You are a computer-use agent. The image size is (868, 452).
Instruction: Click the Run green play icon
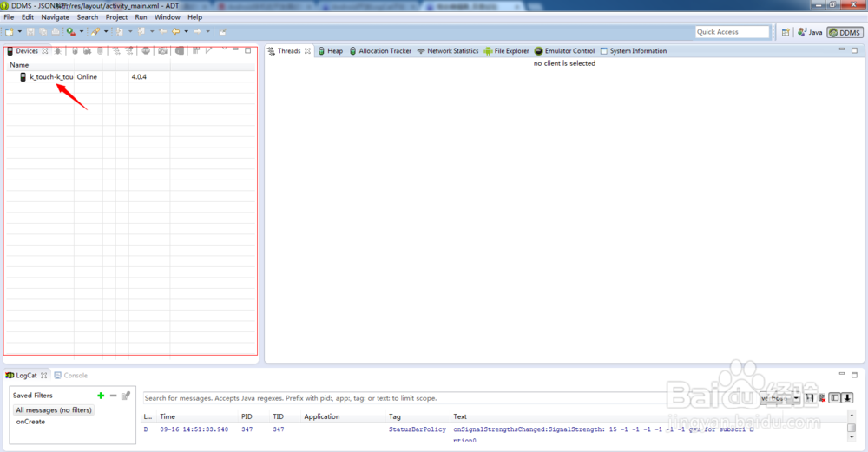[70, 31]
